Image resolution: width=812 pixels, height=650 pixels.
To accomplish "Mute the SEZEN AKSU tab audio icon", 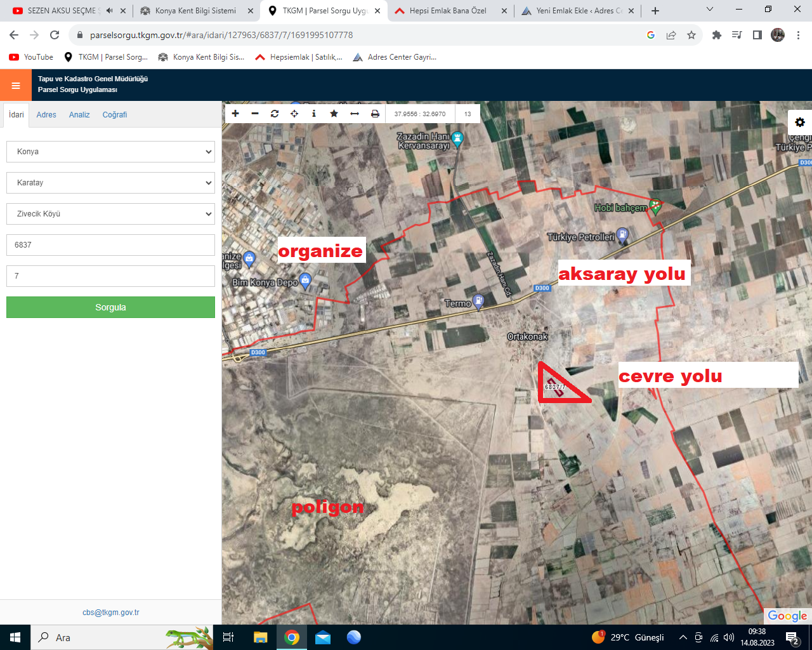I will coord(110,11).
